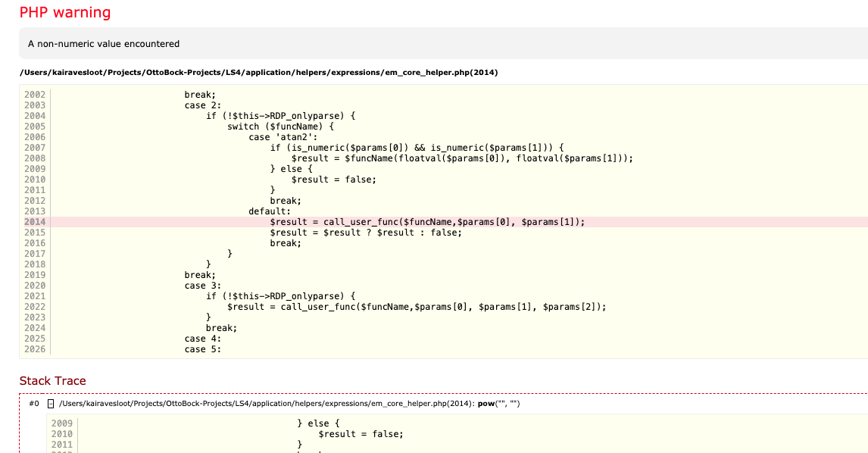Click the "PHP warning" heading
This screenshot has height=453, width=868.
click(65, 13)
